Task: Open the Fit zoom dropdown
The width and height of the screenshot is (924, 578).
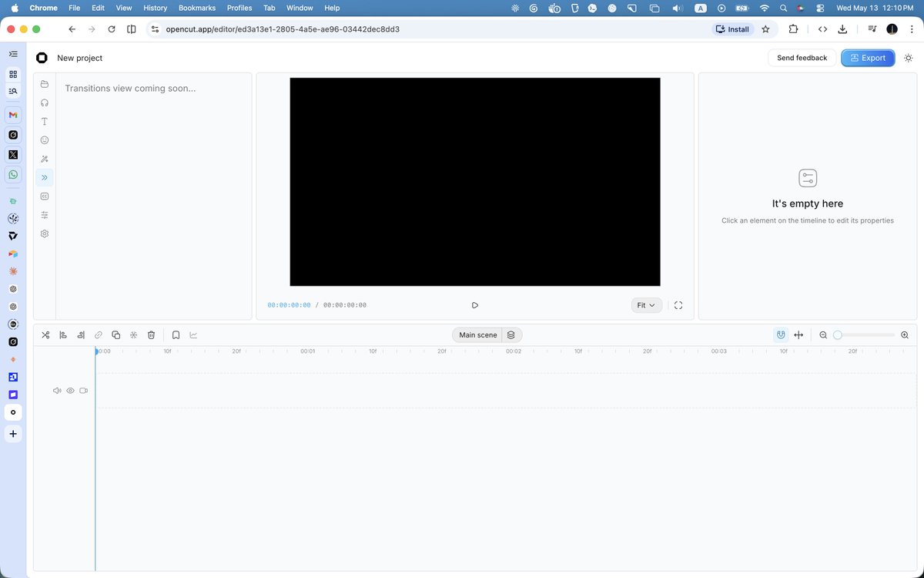Action: tap(646, 305)
